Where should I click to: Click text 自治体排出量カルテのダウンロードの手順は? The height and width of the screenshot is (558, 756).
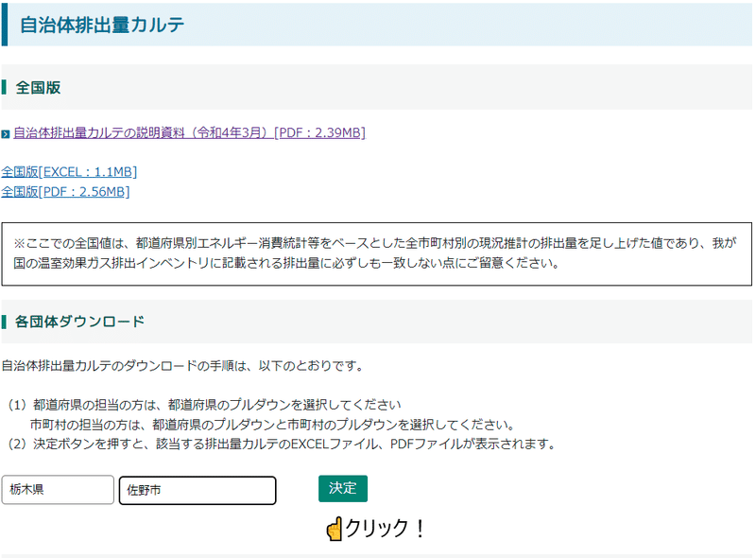click(x=182, y=366)
